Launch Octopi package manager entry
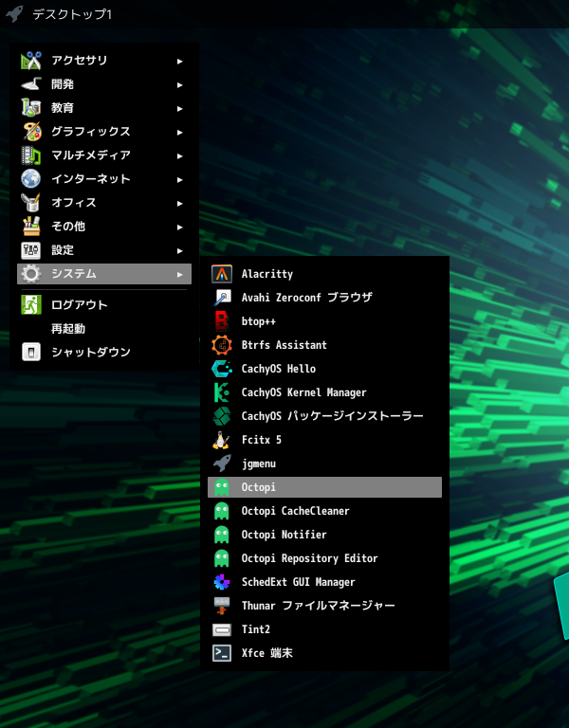This screenshot has width=569, height=728. tap(324, 487)
